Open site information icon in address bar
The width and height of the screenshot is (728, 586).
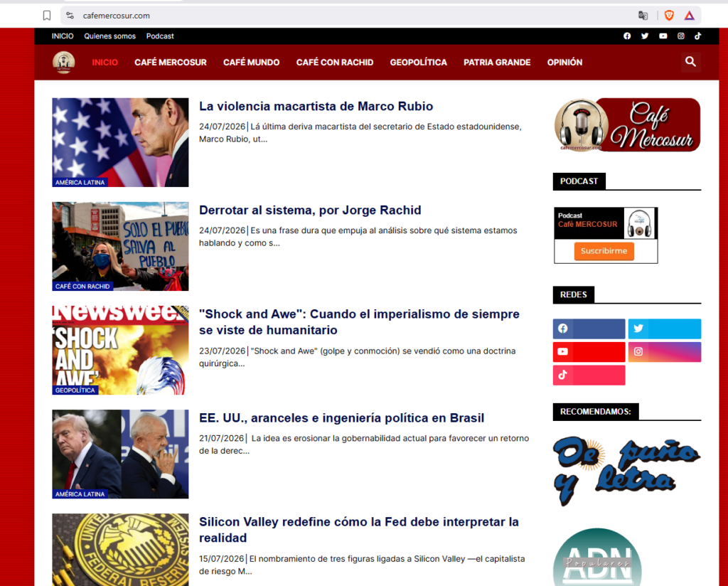point(70,16)
